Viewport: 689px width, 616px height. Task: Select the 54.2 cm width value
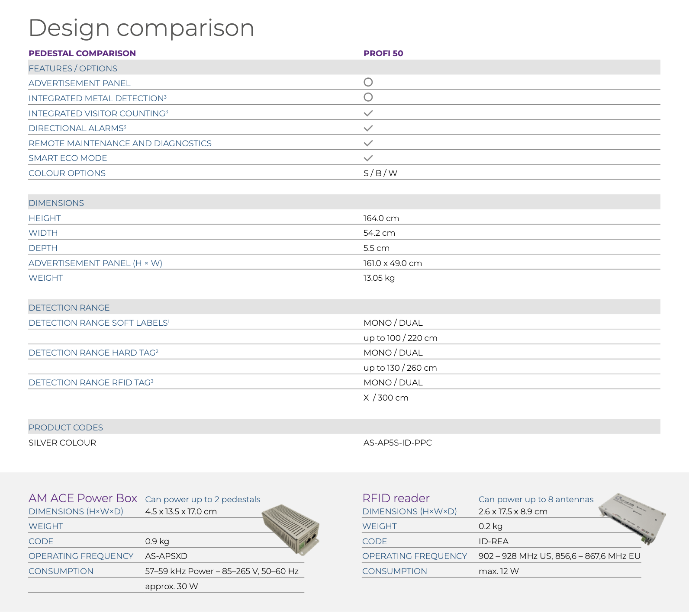coord(379,233)
